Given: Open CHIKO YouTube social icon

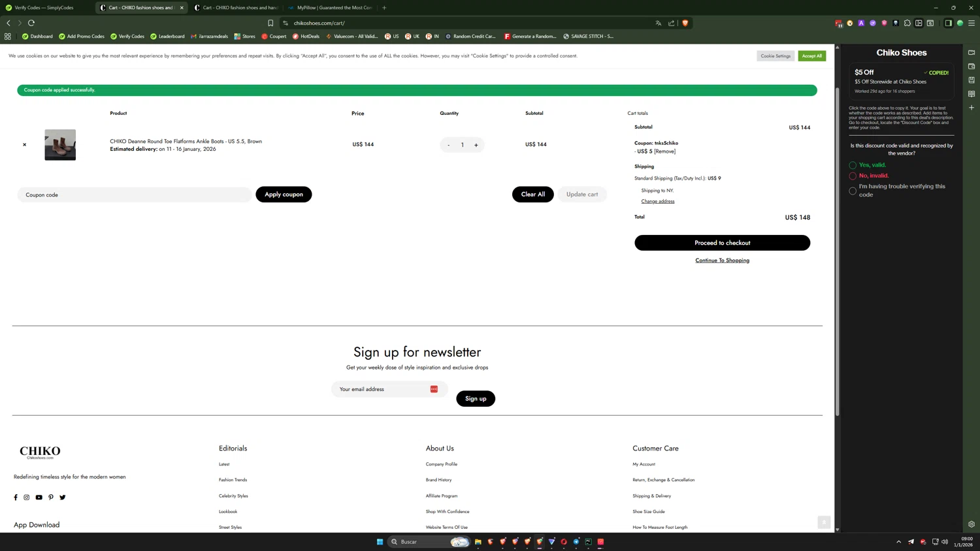Looking at the screenshot, I should [39, 497].
